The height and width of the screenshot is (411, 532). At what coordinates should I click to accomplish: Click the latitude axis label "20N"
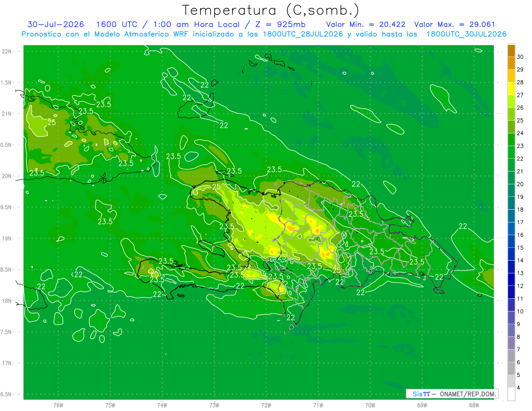[8, 176]
